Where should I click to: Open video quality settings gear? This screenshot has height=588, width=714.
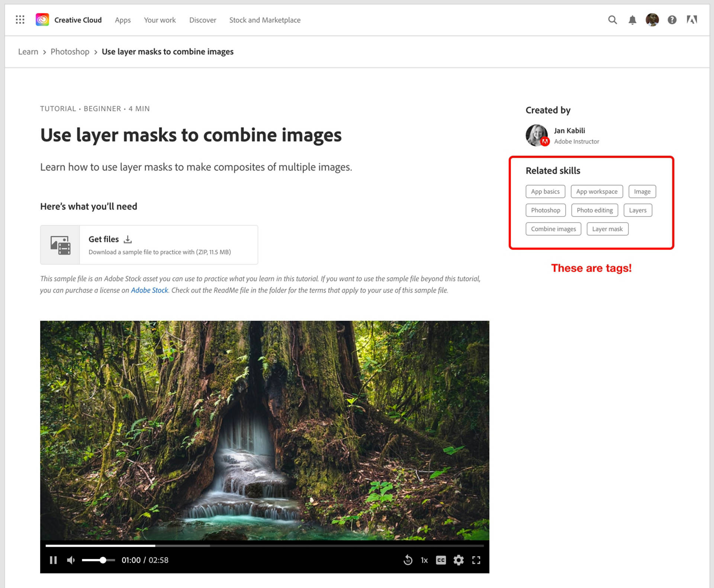pyautogui.click(x=459, y=560)
